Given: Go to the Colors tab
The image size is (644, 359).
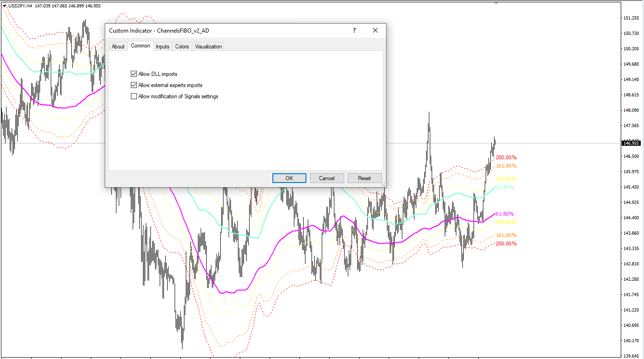Looking at the screenshot, I should coord(182,47).
